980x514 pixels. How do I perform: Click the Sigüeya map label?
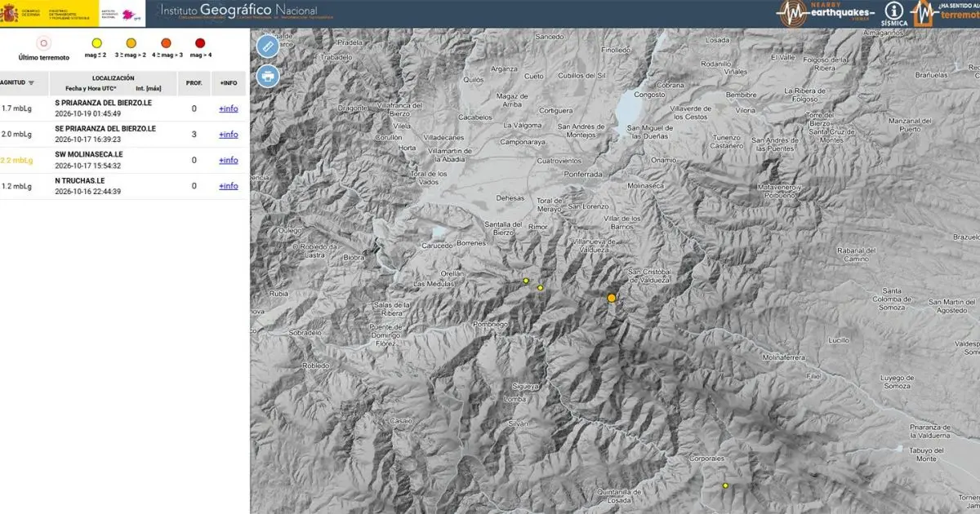[x=524, y=385]
